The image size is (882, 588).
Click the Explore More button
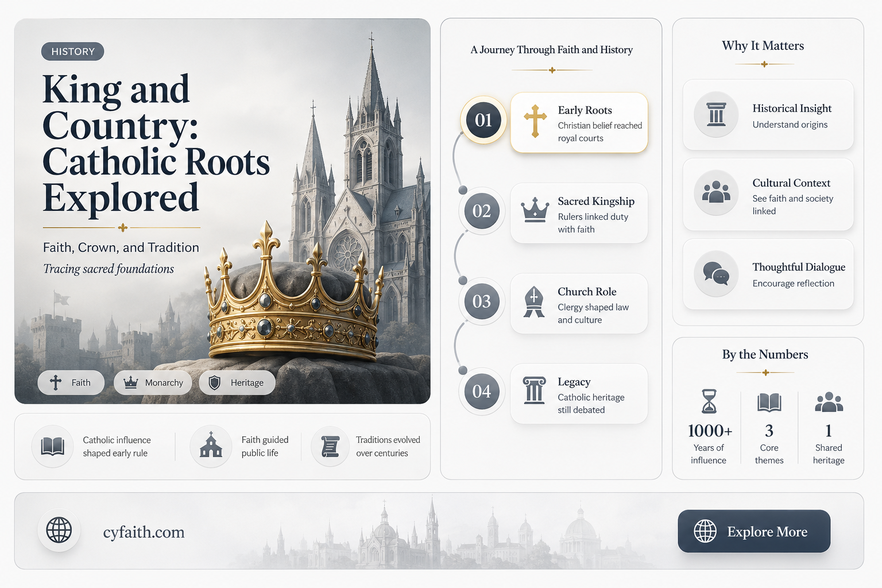[754, 531]
